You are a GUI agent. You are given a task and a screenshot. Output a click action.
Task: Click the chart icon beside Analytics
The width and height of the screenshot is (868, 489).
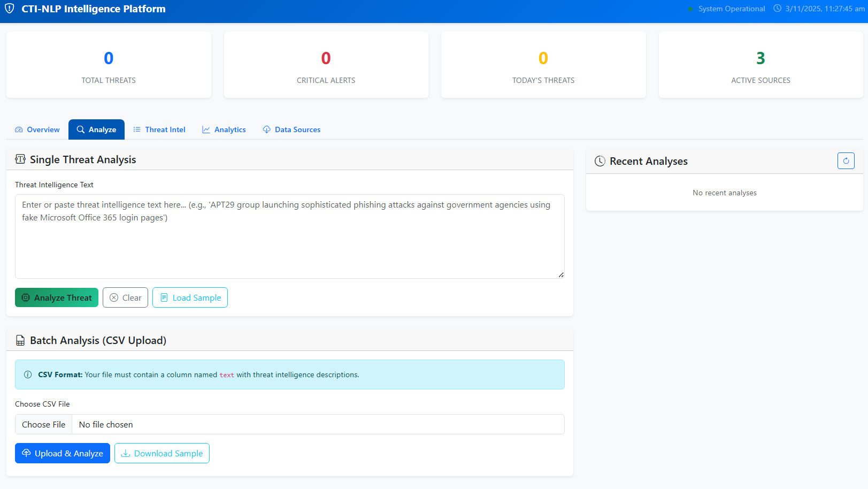[x=205, y=129]
